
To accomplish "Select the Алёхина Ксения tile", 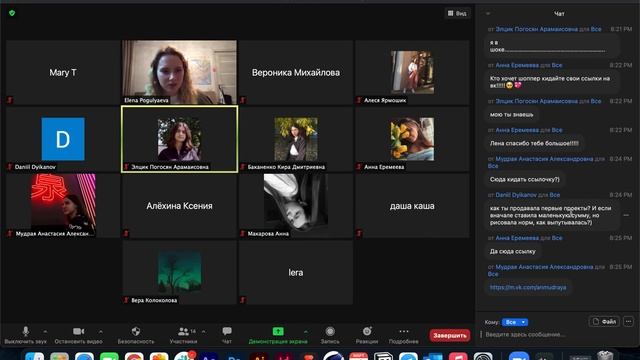I will click(x=179, y=205).
